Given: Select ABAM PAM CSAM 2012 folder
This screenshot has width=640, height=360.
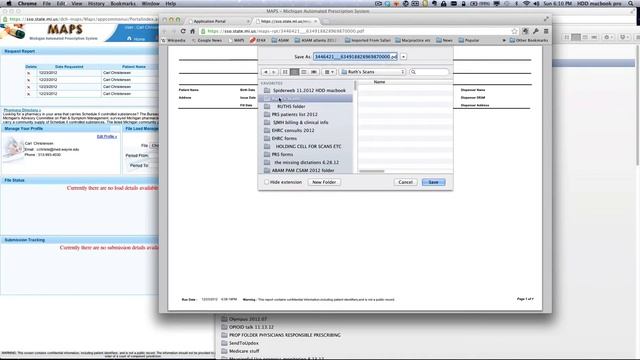Looking at the screenshot, I should point(305,170).
